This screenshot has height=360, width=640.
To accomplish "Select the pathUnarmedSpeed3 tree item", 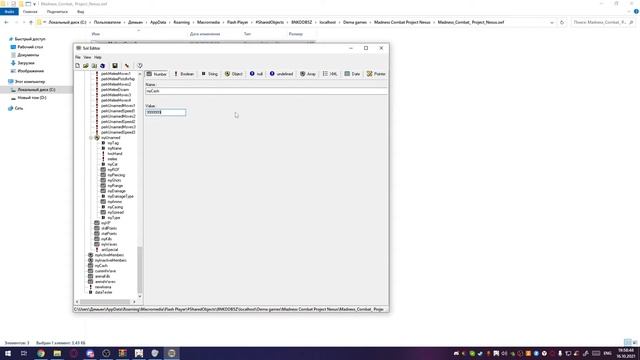I will (x=118, y=133).
